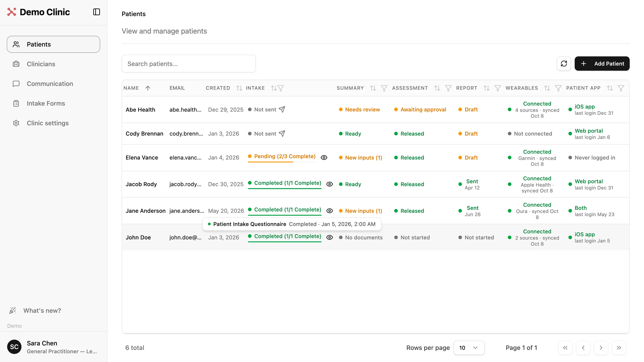This screenshot has height=362, width=644.
Task: Filter the Summary column
Action: click(x=384, y=88)
